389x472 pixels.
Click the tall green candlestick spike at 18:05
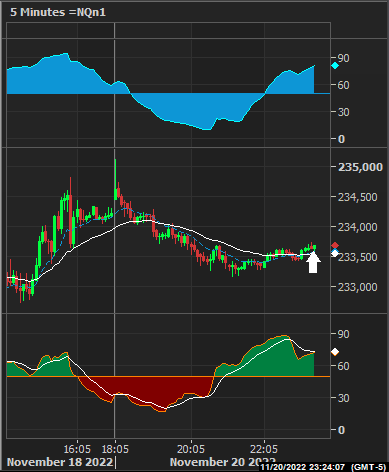point(115,179)
